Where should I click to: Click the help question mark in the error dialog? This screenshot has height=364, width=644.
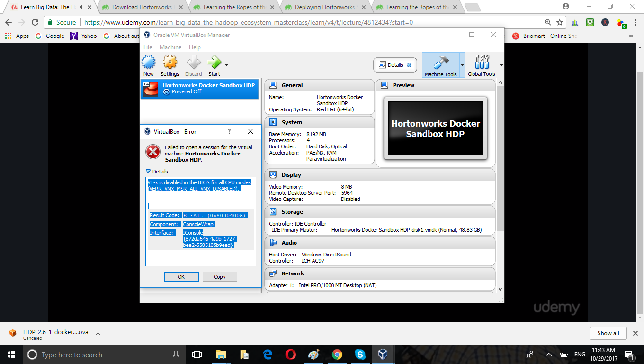coord(229,131)
